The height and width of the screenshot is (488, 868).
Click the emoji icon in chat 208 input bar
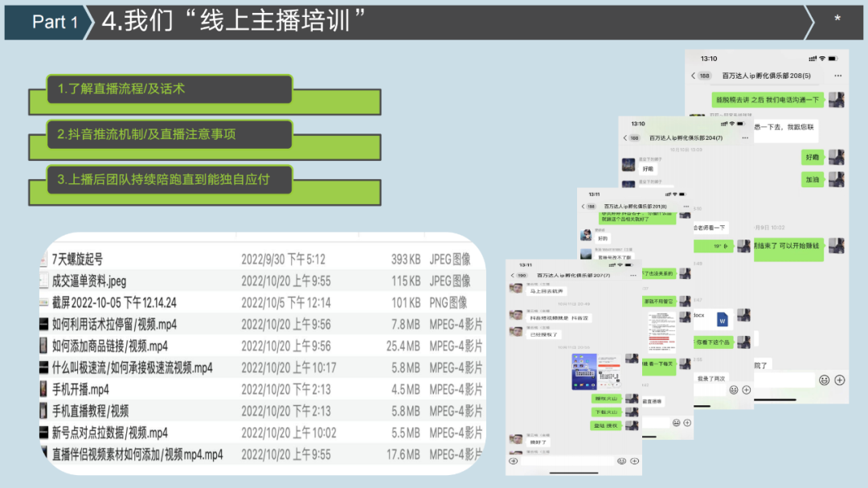pyautogui.click(x=824, y=379)
